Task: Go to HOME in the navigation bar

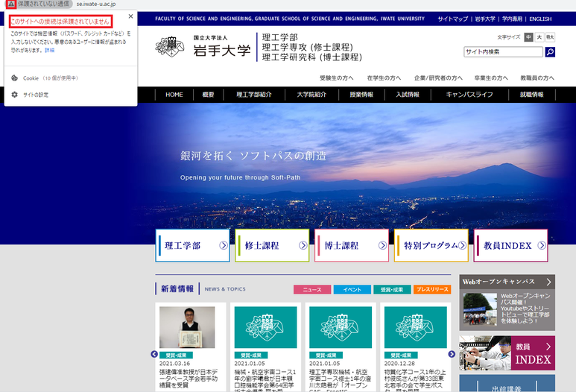Action: point(174,95)
